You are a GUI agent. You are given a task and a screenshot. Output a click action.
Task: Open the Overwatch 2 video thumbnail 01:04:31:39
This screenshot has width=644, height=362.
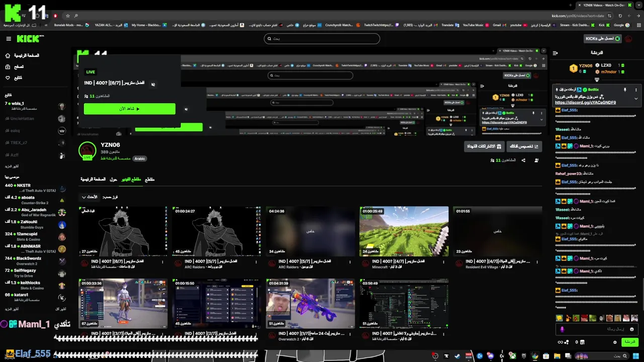click(310, 304)
